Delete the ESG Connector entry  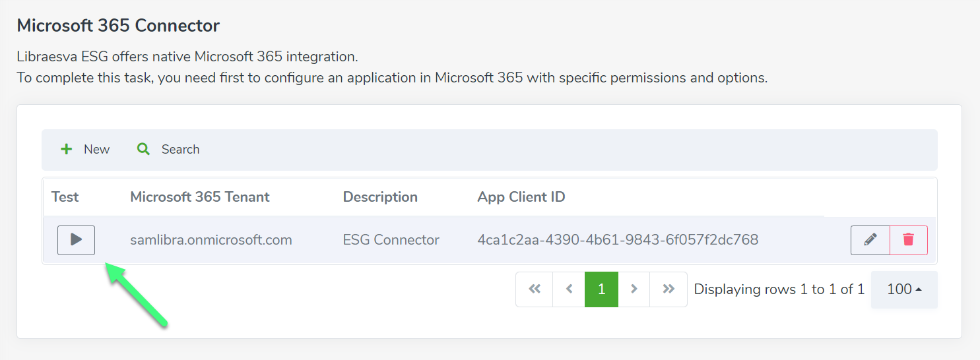pos(909,240)
